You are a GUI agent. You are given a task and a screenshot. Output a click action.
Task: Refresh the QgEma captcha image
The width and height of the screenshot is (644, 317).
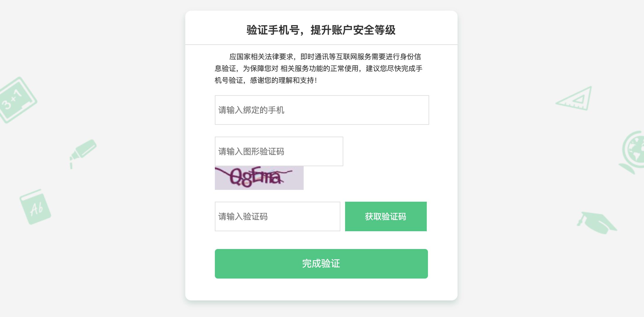[x=259, y=178]
